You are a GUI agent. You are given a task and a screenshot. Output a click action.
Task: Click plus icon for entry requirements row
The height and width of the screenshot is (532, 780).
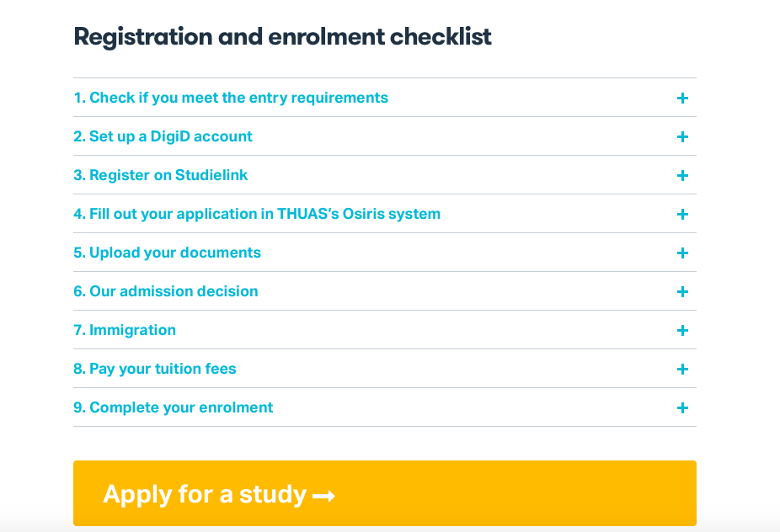tap(682, 98)
